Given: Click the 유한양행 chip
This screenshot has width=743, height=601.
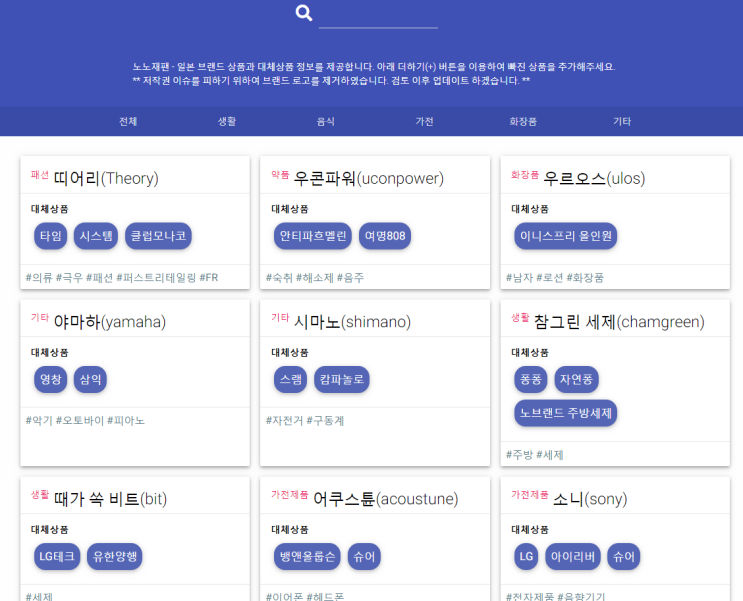Looking at the screenshot, I should pyautogui.click(x=115, y=556).
